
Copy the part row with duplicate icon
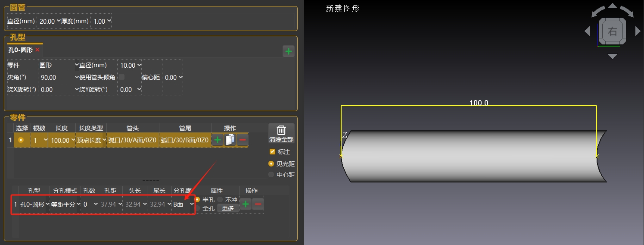point(230,140)
